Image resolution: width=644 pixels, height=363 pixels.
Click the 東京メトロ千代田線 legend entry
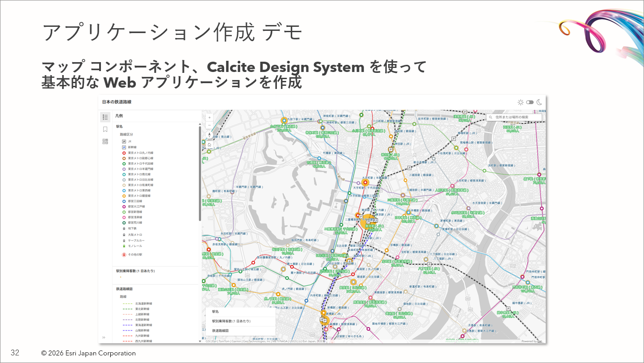138,164
